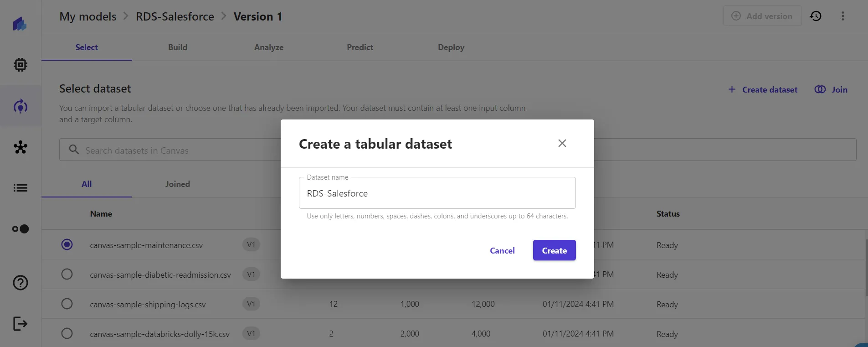Open My models sidebar icon
The image size is (868, 347).
(x=20, y=107)
